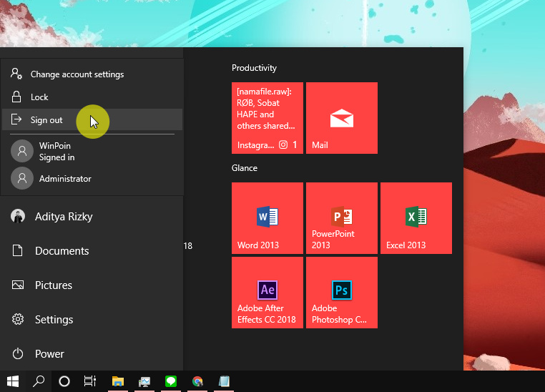545x392 pixels.
Task: Open Settings from Start sidebar
Action: point(92,319)
